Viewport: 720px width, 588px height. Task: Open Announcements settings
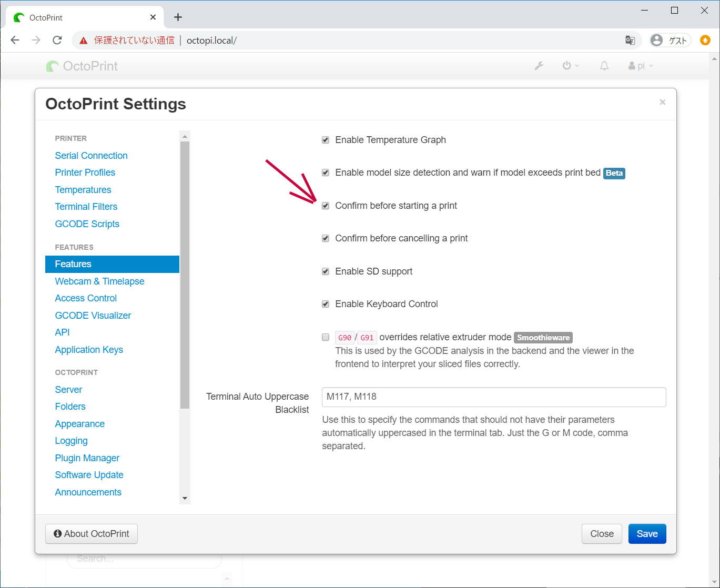click(x=88, y=492)
